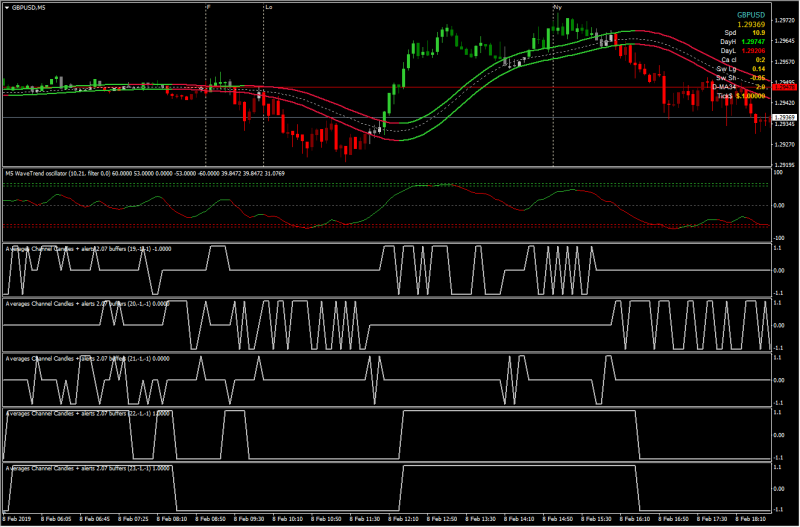Click the DayL value 1.29206
The height and width of the screenshot is (527, 800).
click(x=753, y=51)
